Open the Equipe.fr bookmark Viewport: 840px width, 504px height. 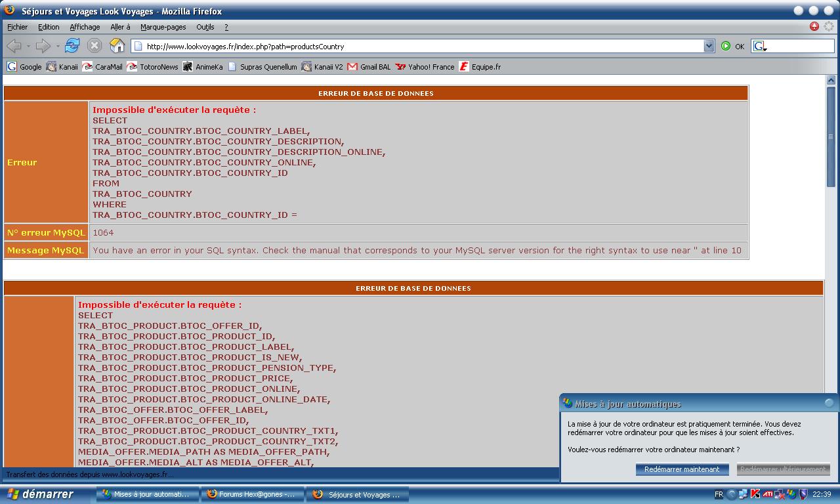point(480,67)
